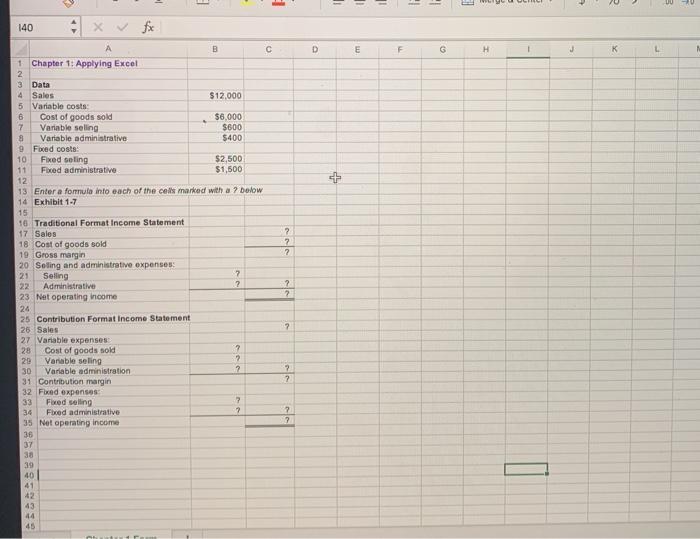Select the 'Chapter 1: Applying Excel' title cell
The width and height of the screenshot is (700, 539).
108,63
